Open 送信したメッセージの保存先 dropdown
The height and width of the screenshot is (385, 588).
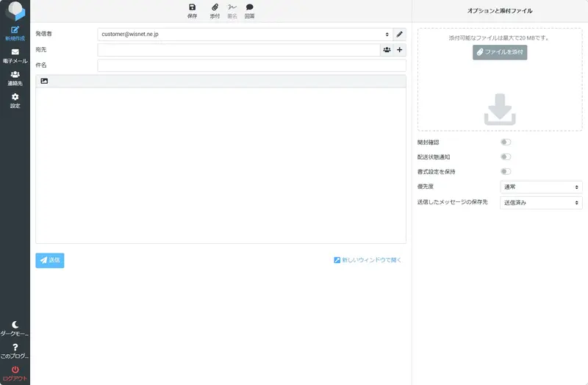tap(541, 203)
